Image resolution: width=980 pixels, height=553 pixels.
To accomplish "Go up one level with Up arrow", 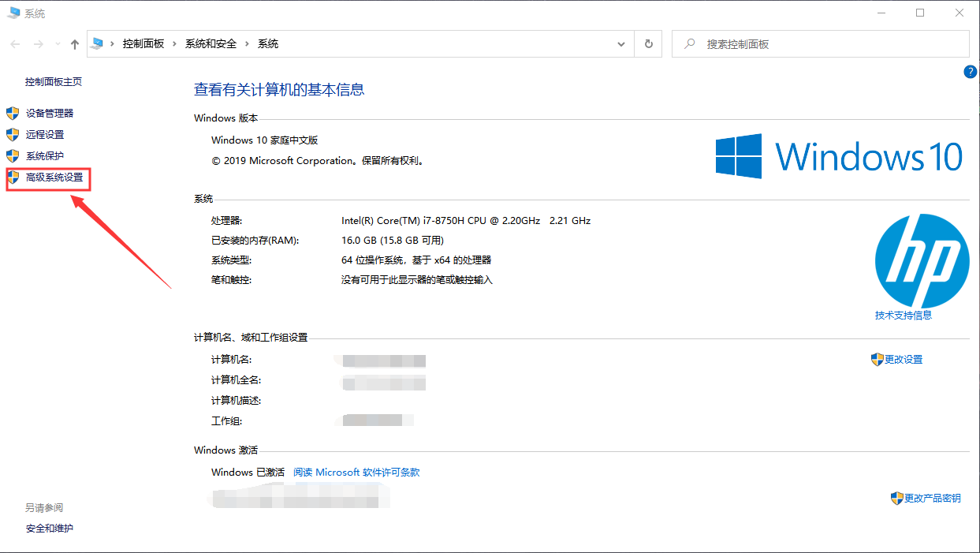I will pyautogui.click(x=74, y=44).
